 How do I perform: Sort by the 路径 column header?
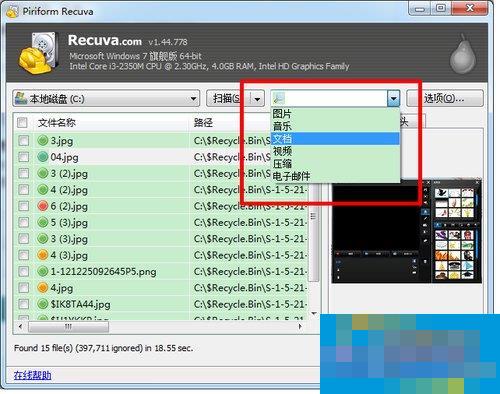(x=203, y=123)
